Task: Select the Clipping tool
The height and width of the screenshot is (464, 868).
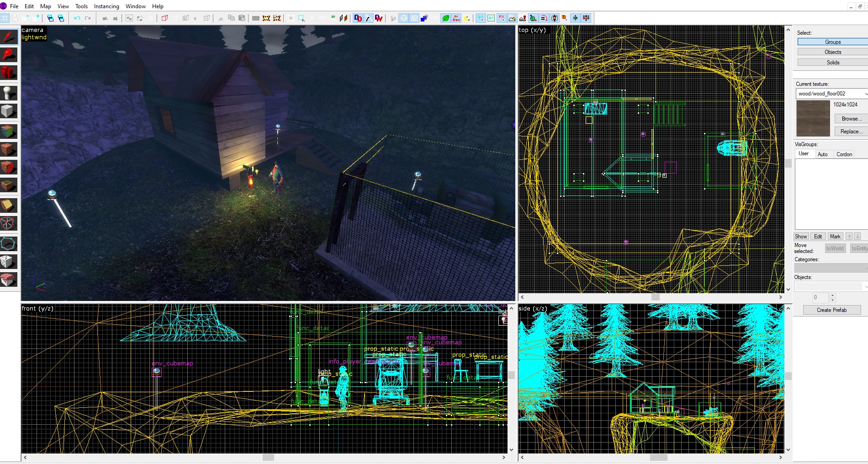Action: (x=9, y=206)
